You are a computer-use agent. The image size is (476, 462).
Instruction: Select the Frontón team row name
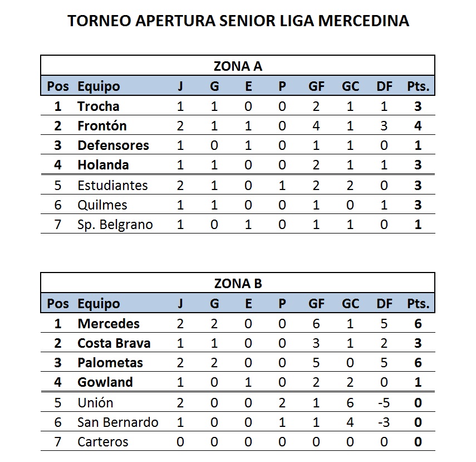[x=102, y=126]
